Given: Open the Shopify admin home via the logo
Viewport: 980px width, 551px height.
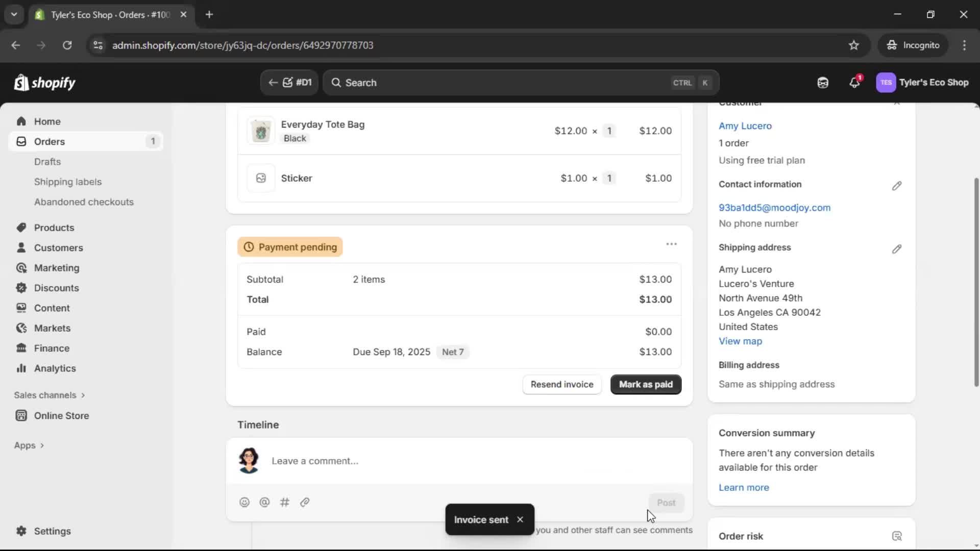Looking at the screenshot, I should (x=44, y=82).
